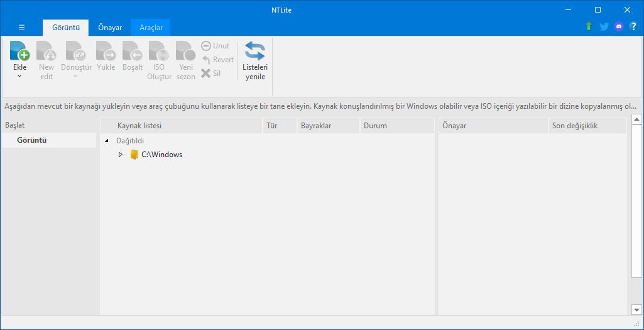Open the Discord icon
The height and width of the screenshot is (330, 644).
[x=618, y=26]
